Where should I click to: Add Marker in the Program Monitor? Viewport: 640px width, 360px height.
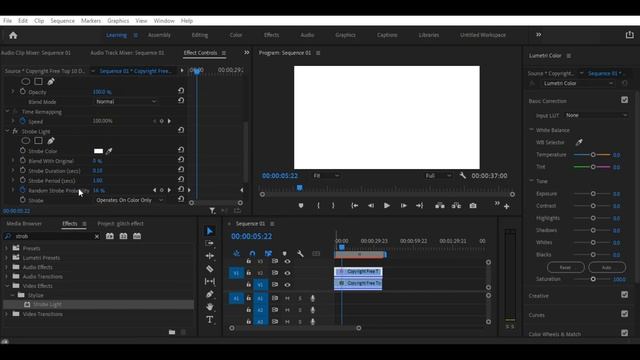point(301,206)
